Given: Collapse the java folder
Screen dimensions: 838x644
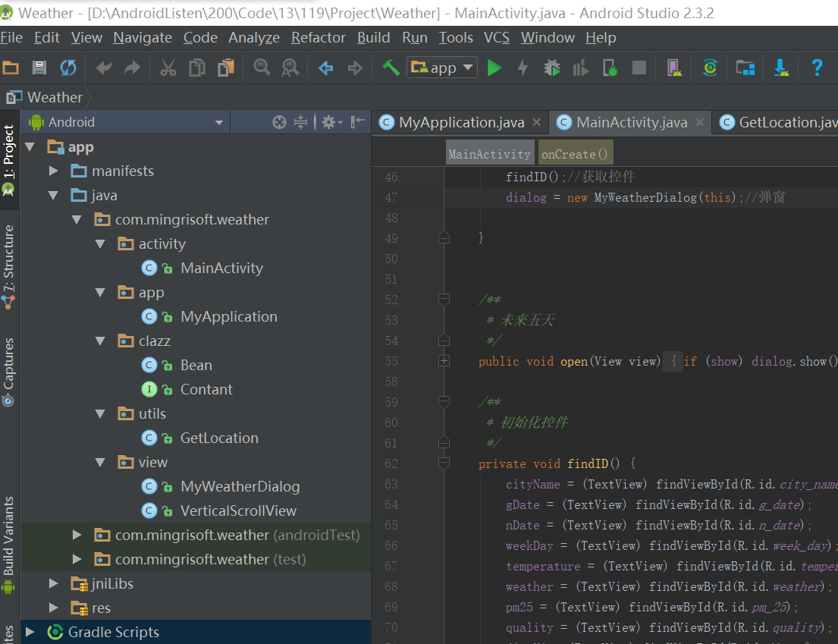Looking at the screenshot, I should pyautogui.click(x=53, y=196).
